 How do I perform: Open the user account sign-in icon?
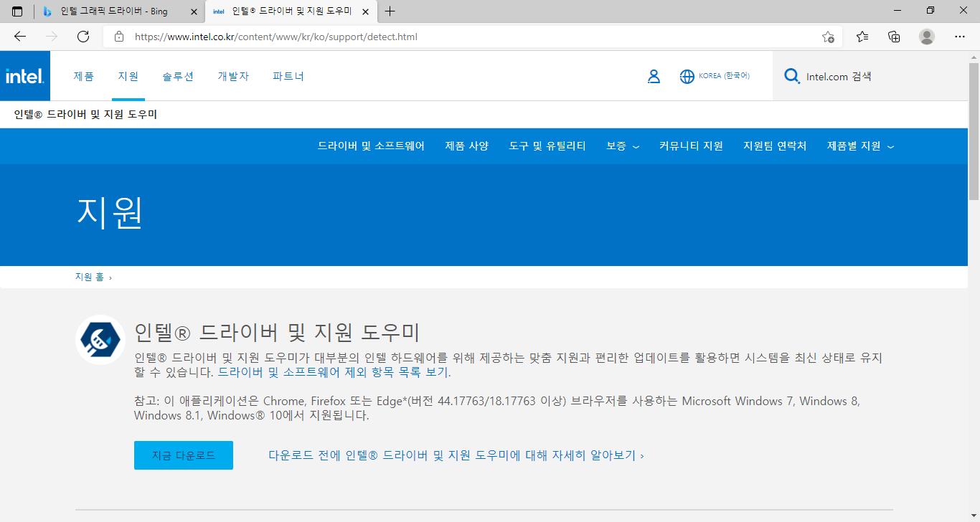654,76
